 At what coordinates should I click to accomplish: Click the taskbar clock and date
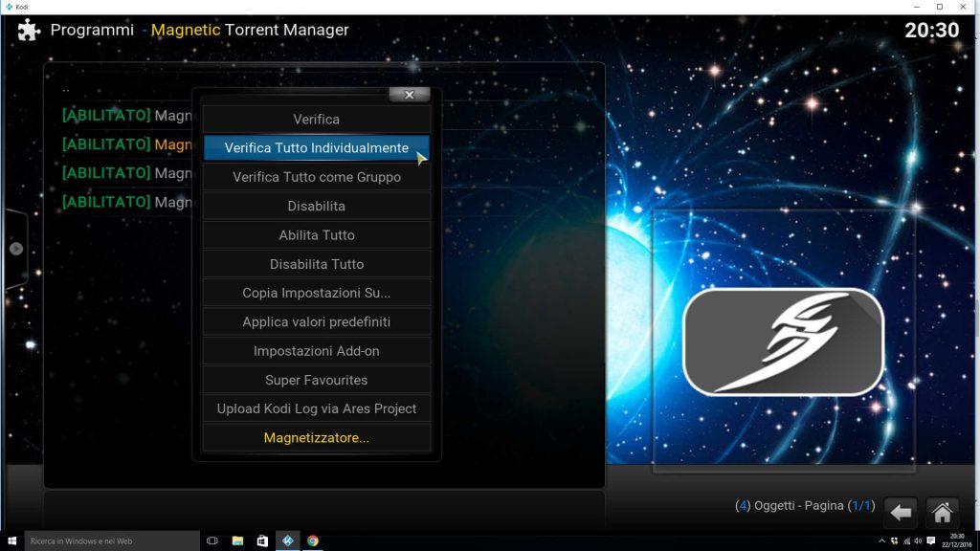pyautogui.click(x=957, y=541)
